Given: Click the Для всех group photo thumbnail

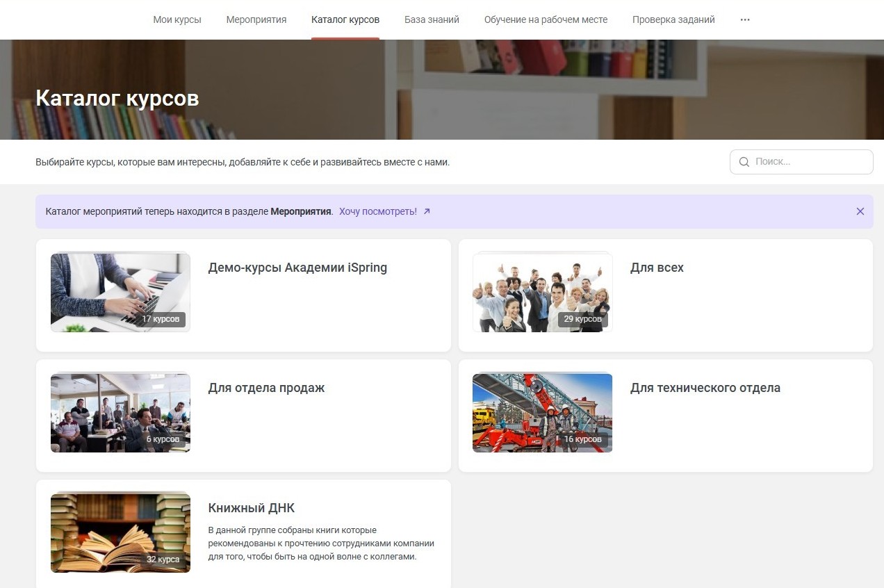Looking at the screenshot, I should point(542,292).
